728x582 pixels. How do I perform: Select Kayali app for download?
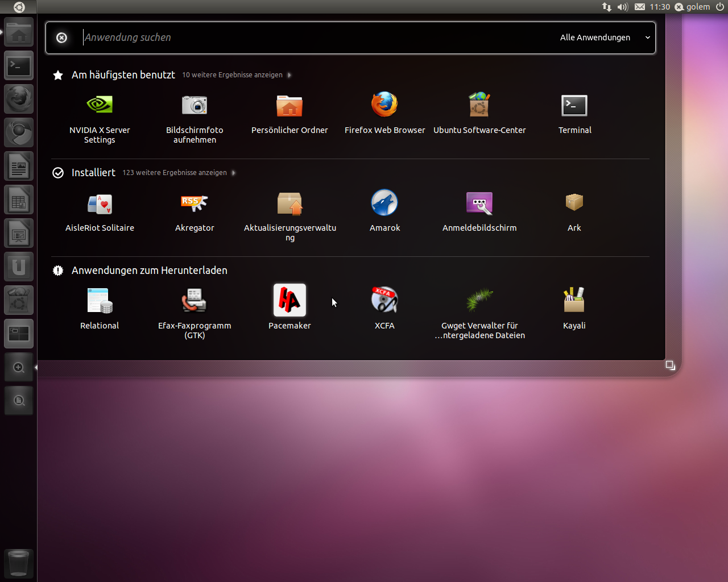point(574,309)
